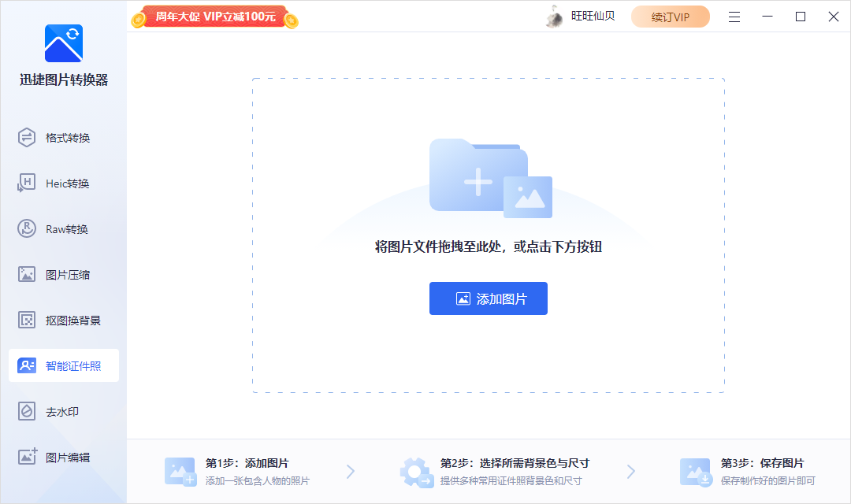Click the 图片编辑 sidebar icon
Viewport: 851px width, 504px height.
point(27,457)
